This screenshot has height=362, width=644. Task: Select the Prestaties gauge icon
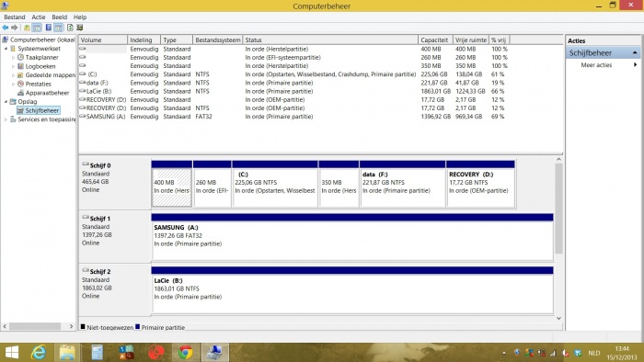[20, 84]
